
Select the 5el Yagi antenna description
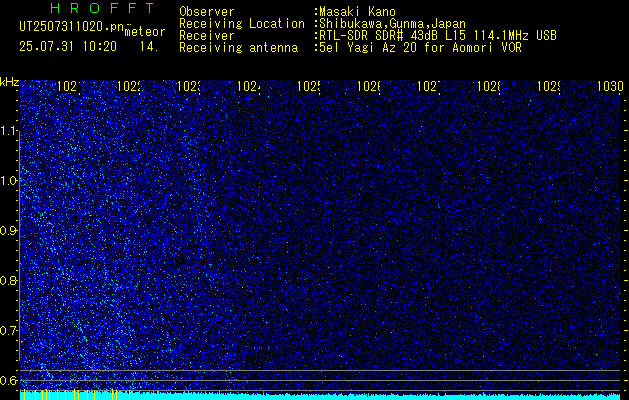pyautogui.click(x=420, y=48)
